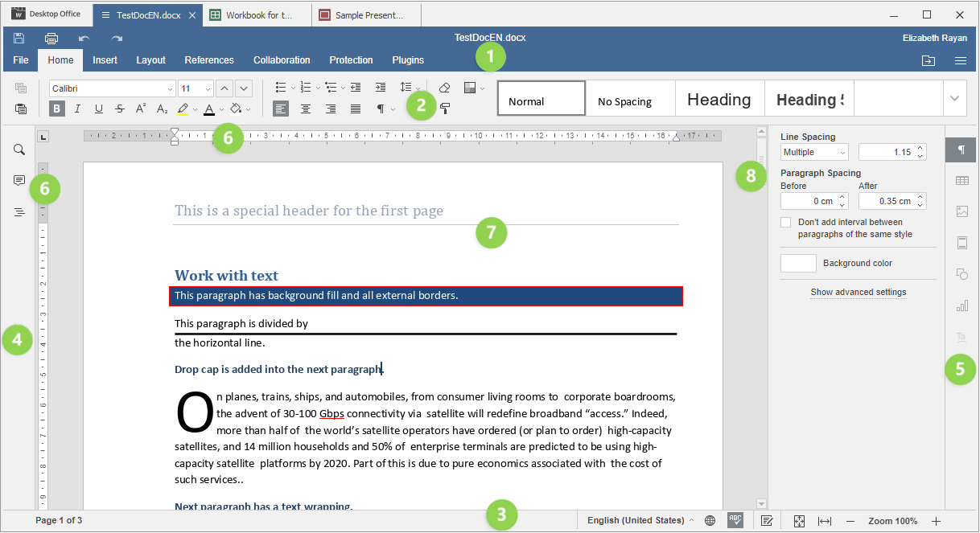Center align the paragraph

(x=306, y=109)
